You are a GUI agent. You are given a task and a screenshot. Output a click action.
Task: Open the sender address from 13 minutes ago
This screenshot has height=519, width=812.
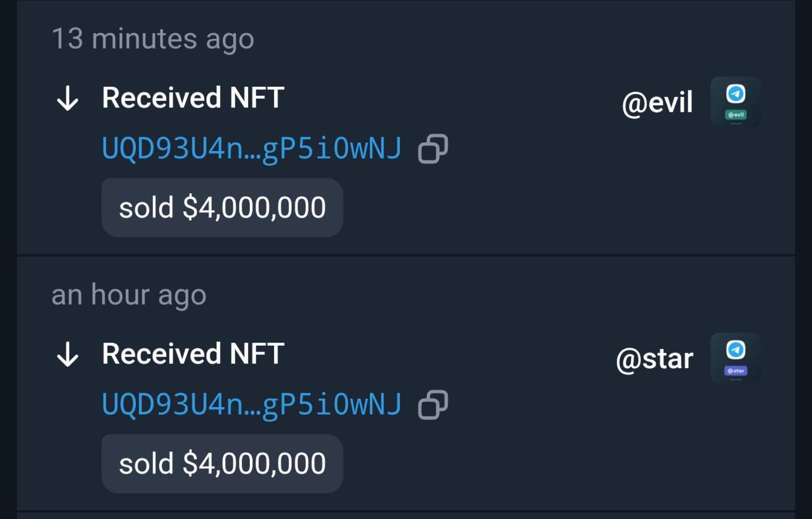click(252, 148)
